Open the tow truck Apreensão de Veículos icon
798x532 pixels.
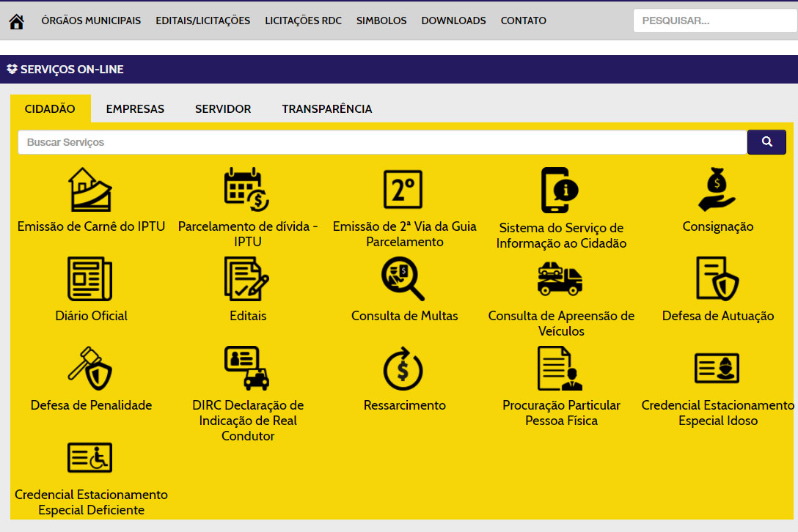pos(560,279)
